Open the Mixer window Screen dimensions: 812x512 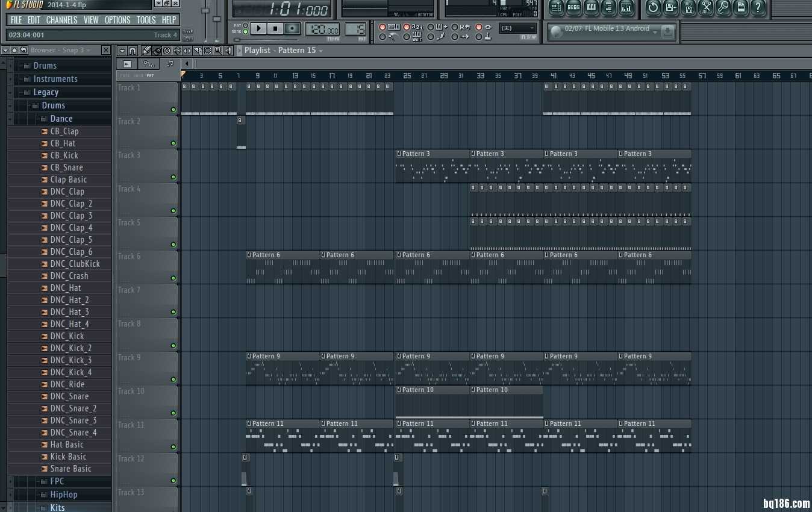[x=626, y=8]
